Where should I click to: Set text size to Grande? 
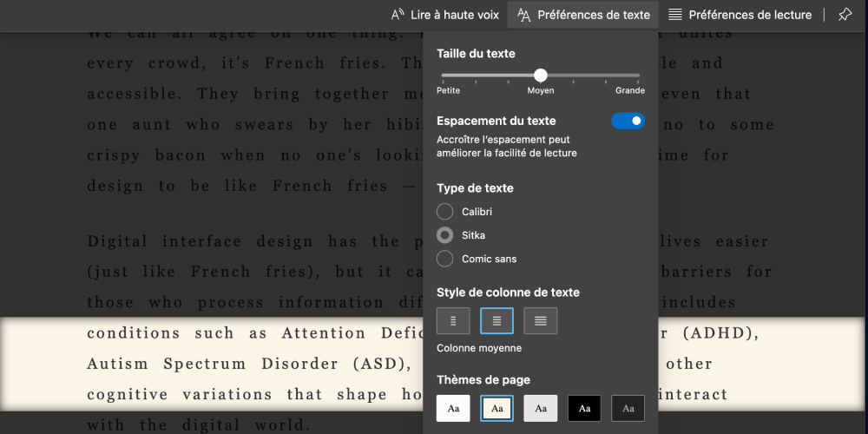click(x=639, y=76)
